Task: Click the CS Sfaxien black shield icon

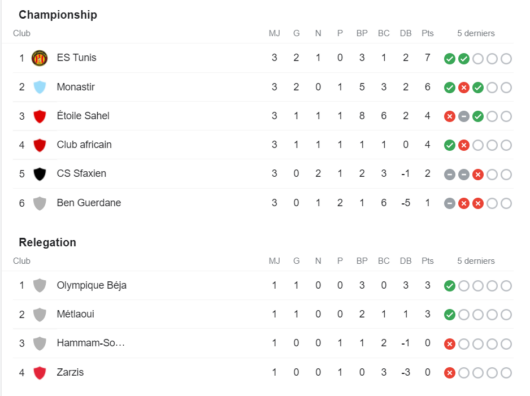Action: [40, 174]
